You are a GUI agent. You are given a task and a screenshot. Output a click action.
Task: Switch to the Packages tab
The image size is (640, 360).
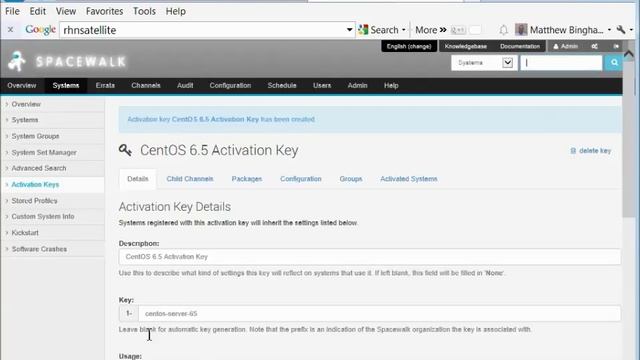[x=247, y=179]
